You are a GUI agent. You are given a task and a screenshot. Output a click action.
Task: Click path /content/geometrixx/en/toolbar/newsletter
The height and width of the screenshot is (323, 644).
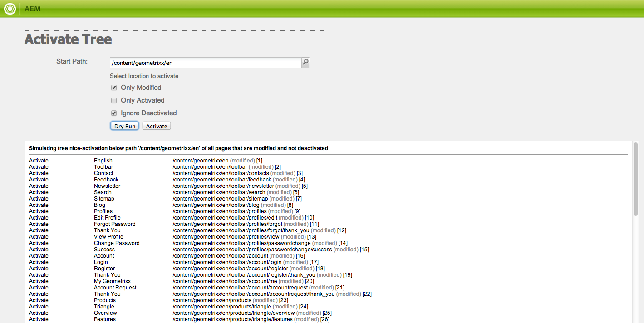tap(223, 186)
